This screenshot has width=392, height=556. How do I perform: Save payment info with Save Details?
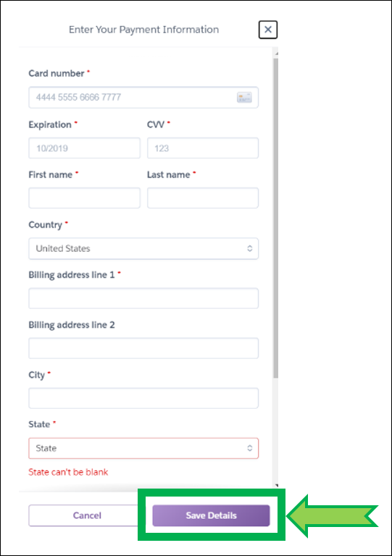point(212,515)
